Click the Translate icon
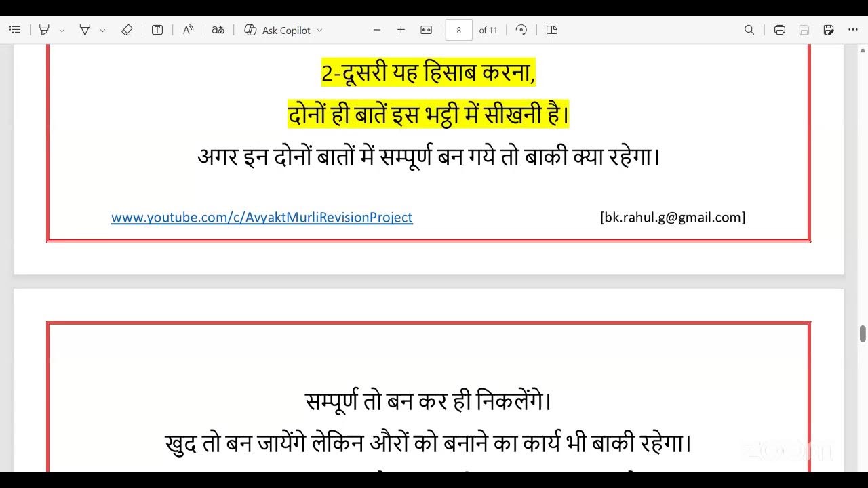868x488 pixels. (218, 30)
